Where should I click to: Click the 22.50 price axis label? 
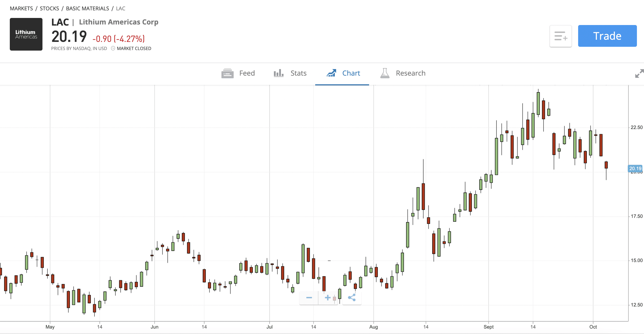[x=637, y=128]
